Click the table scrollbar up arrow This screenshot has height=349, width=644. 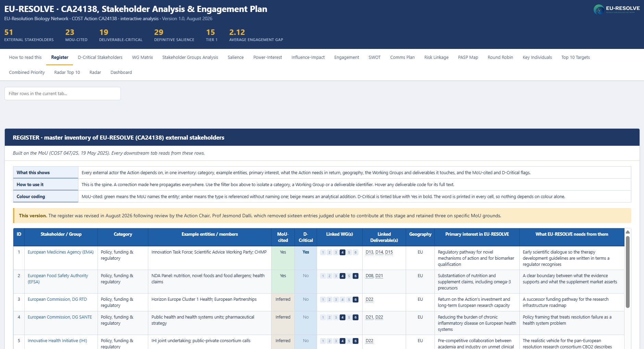coord(628,232)
